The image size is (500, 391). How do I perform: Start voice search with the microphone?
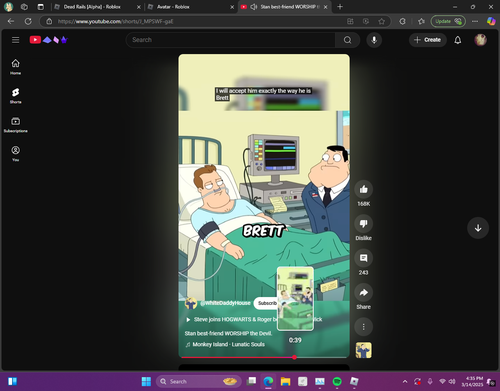pos(374,40)
